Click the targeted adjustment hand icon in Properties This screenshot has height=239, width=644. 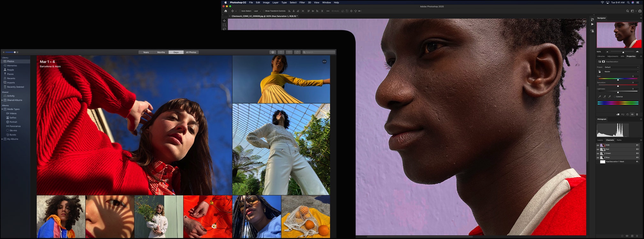coord(600,72)
